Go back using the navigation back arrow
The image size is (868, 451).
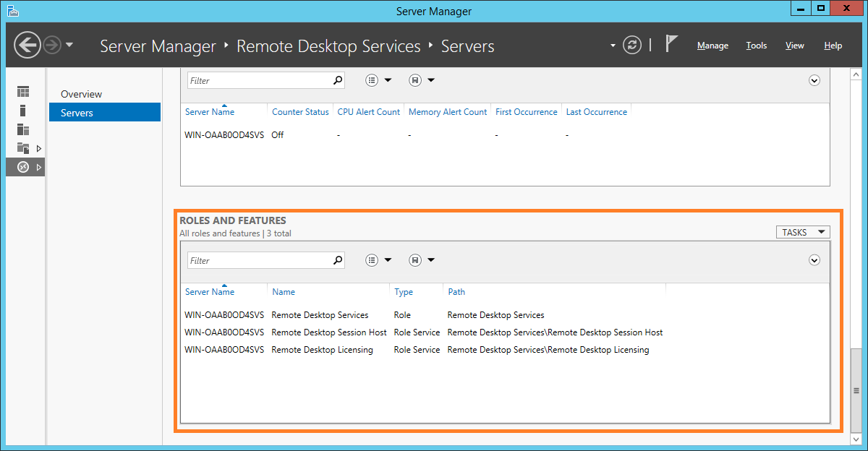pyautogui.click(x=27, y=46)
